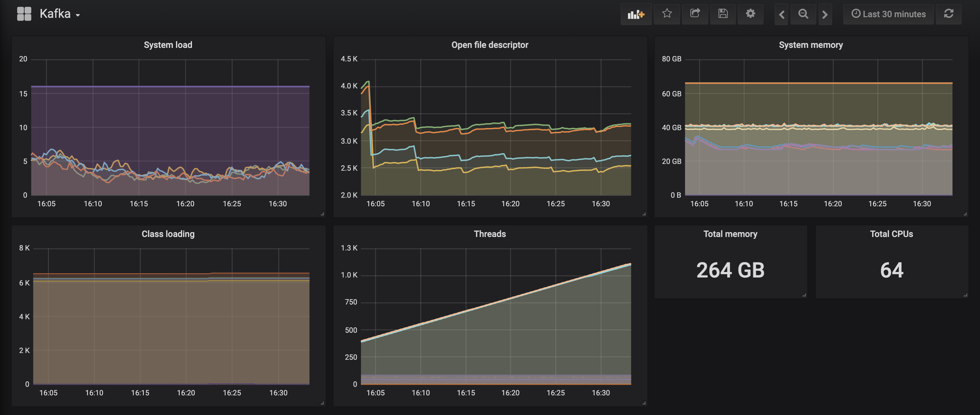
Task: Star this dashboard as favorite
Action: pyautogui.click(x=667, y=14)
